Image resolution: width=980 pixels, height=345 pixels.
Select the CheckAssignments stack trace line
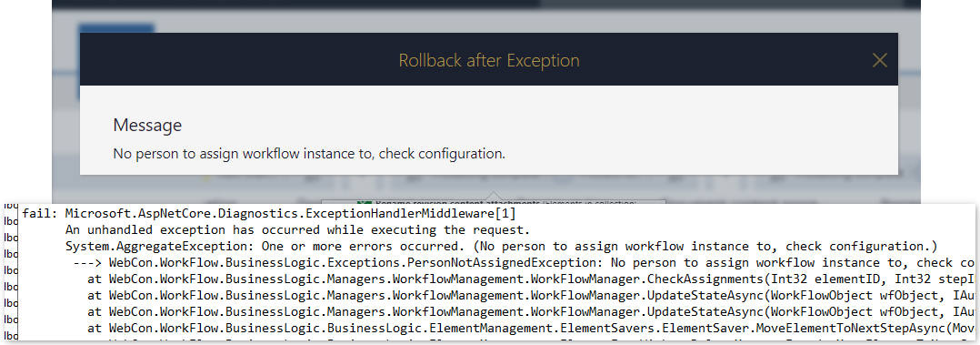pyautogui.click(x=531, y=278)
